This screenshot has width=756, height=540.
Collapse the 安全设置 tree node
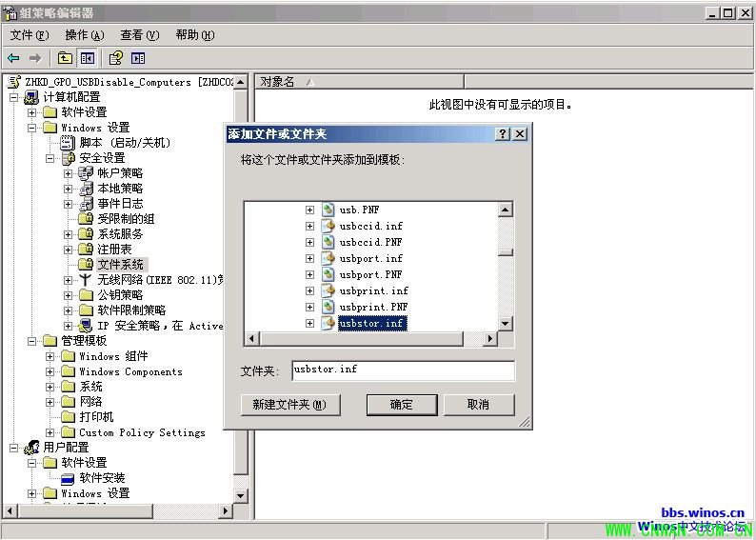pyautogui.click(x=50, y=158)
